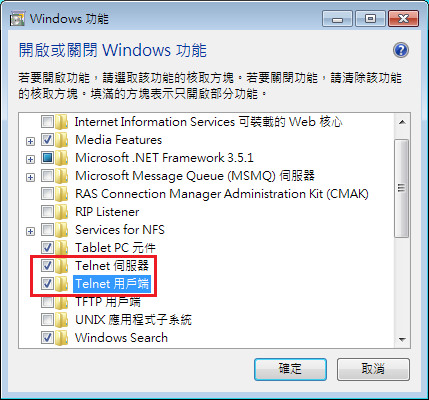Cancel using the 取消 button
This screenshot has height=400, width=429.
[373, 369]
